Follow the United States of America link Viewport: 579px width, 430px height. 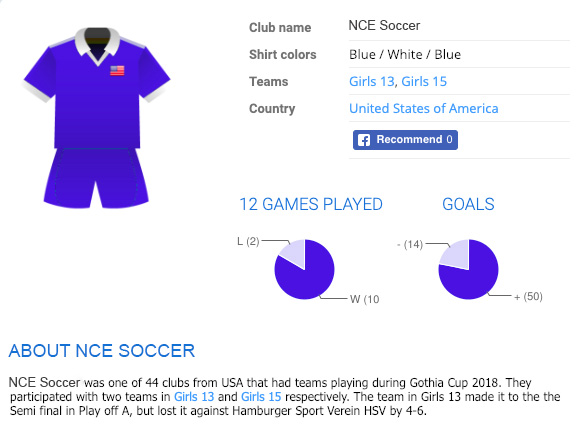point(424,108)
